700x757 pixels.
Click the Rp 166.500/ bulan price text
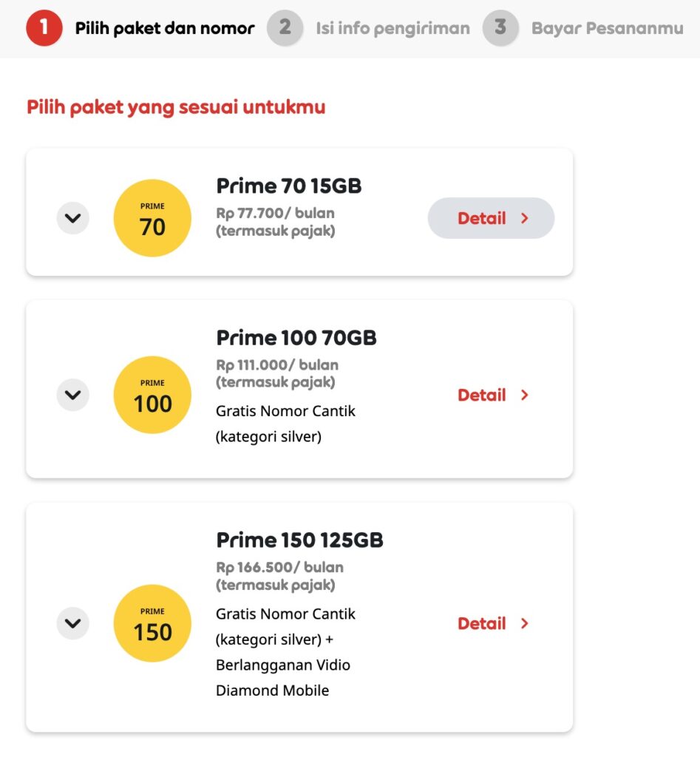(279, 568)
